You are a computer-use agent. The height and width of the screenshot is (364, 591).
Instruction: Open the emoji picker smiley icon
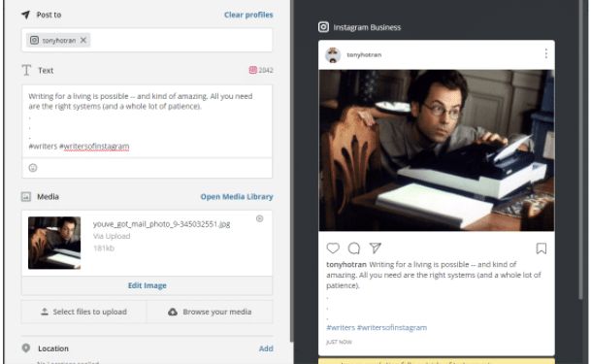[x=33, y=168]
